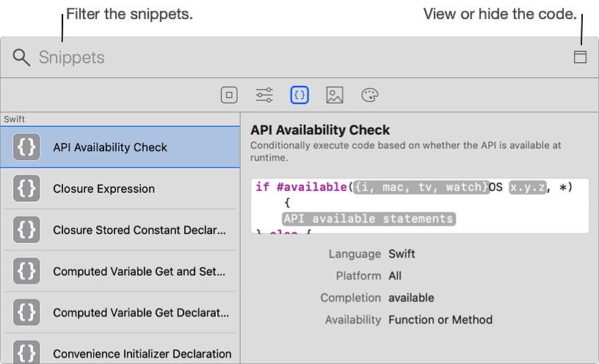Toggle the code view with the window icon
The width and height of the screenshot is (599, 364).
tap(580, 57)
